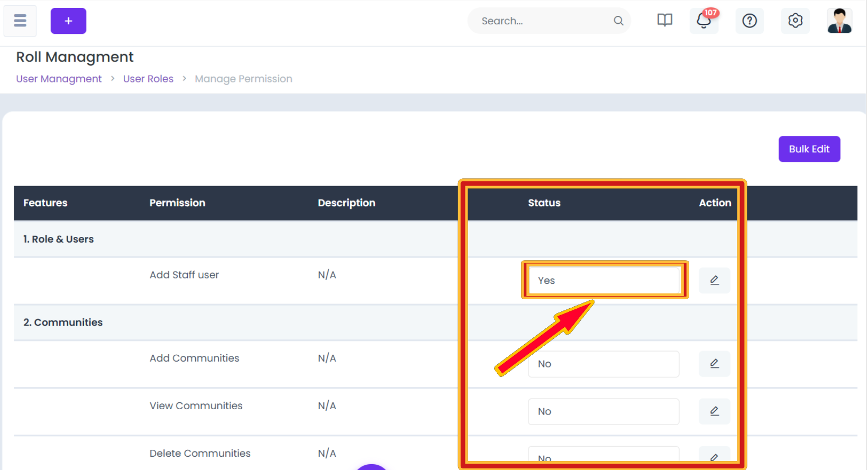Click the No status field for View Communities
868x470 pixels.
(604, 411)
